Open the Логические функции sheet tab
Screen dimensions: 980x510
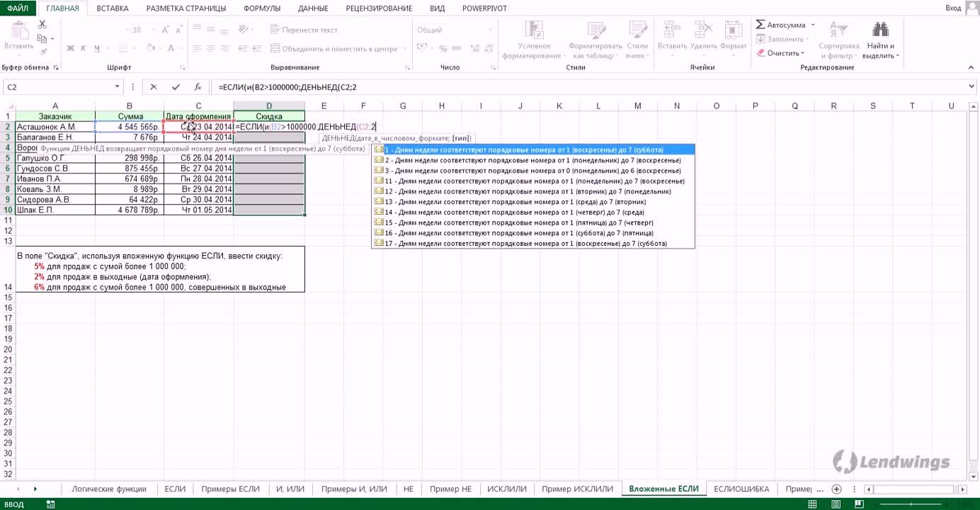click(x=109, y=489)
